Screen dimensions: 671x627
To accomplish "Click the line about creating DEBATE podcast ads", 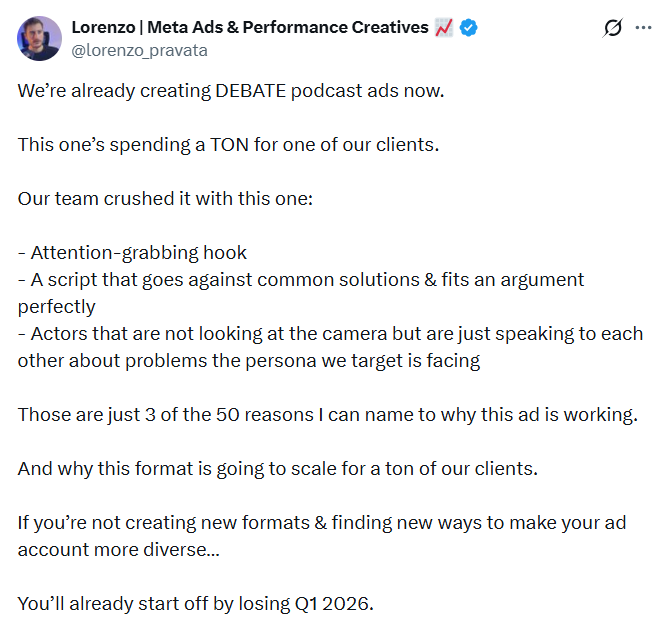I will point(231,90).
